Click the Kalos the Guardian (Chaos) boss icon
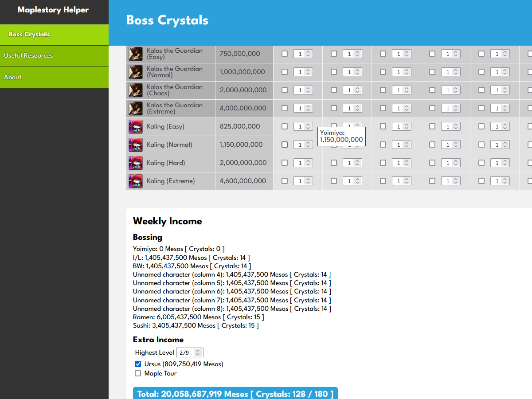This screenshot has height=399, width=532. pyautogui.click(x=136, y=90)
